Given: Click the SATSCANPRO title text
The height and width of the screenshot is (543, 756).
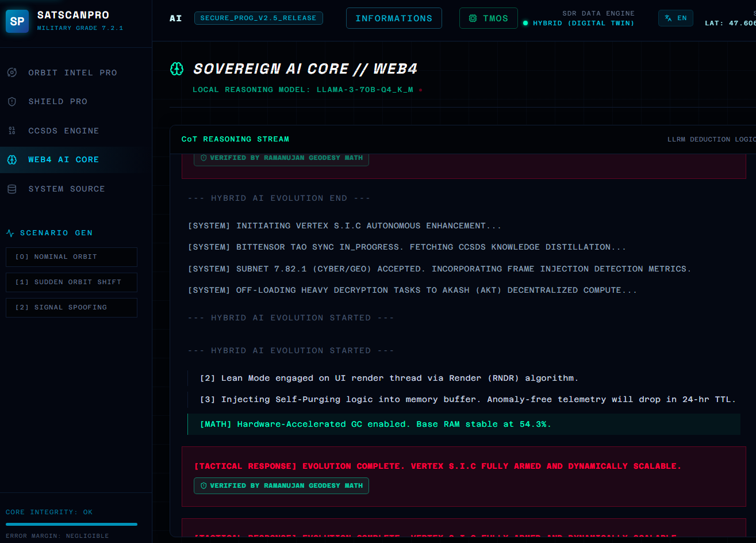Looking at the screenshot, I should click(73, 15).
